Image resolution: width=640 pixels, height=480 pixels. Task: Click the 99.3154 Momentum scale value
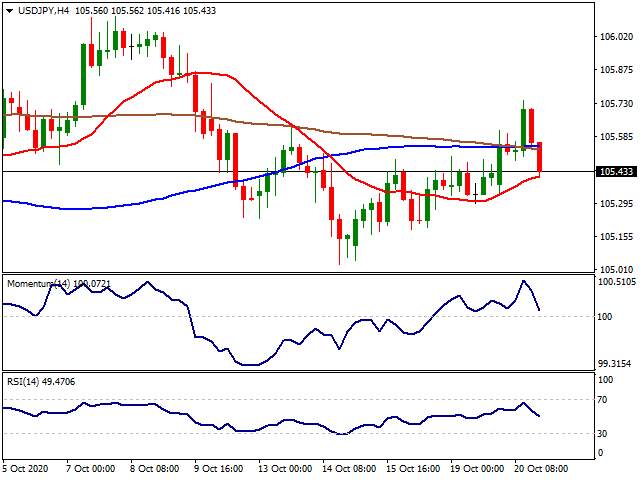(617, 363)
